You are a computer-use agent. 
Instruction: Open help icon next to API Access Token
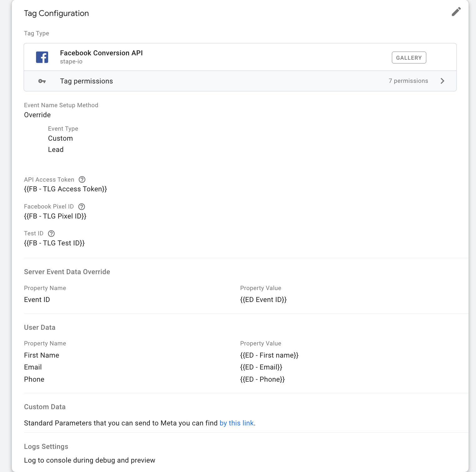pos(82,179)
